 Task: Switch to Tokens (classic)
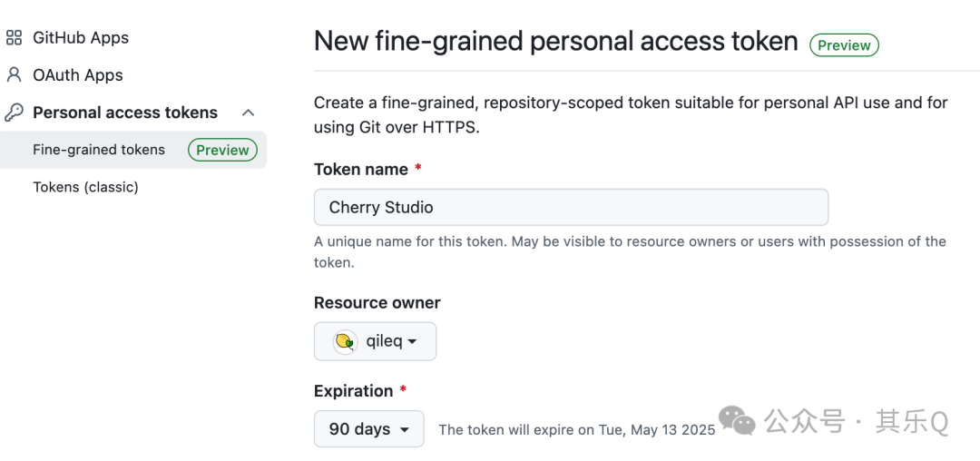click(x=85, y=187)
